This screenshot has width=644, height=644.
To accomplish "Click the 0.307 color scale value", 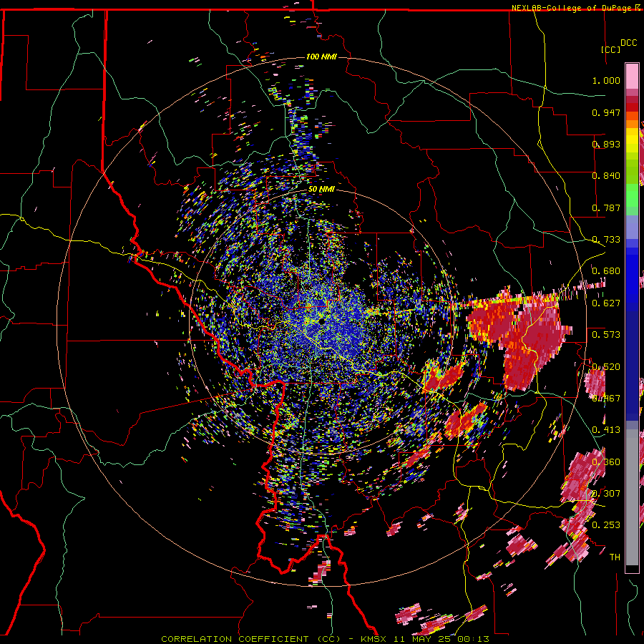I will tap(606, 494).
